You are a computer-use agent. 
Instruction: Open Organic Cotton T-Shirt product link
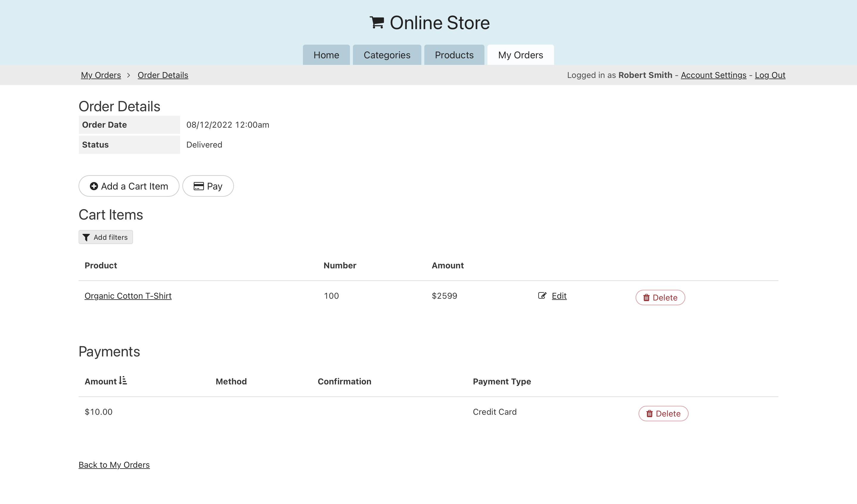tap(128, 296)
